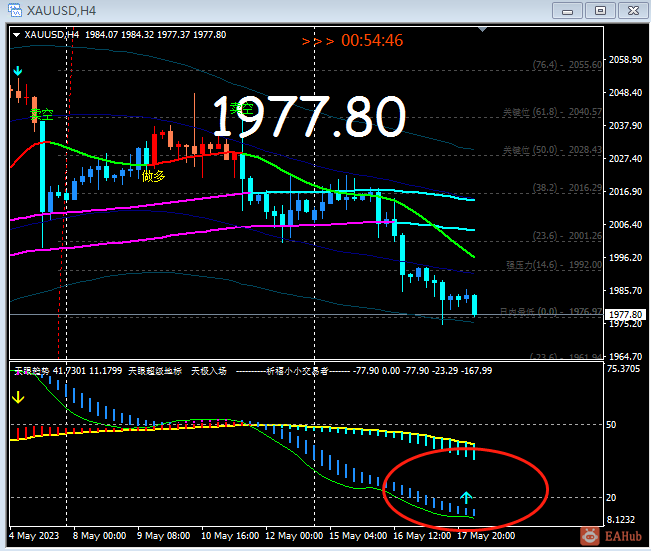Click the chart window icon in the title bar
The width and height of the screenshot is (651, 551).
pyautogui.click(x=15, y=10)
